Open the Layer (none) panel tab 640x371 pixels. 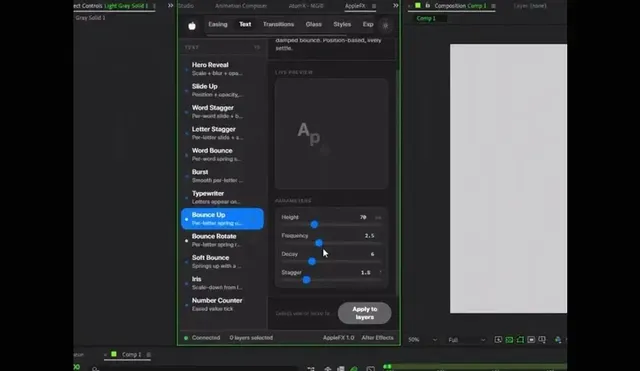[x=530, y=6]
